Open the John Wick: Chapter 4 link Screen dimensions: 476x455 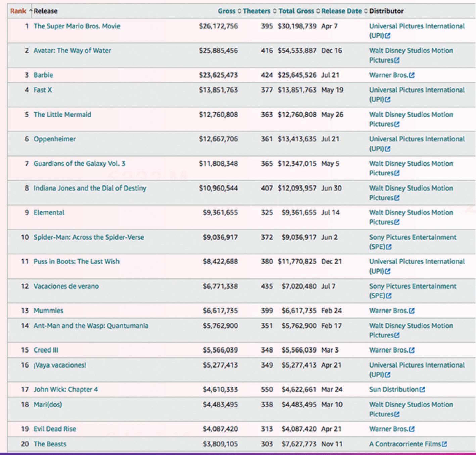[x=66, y=389]
